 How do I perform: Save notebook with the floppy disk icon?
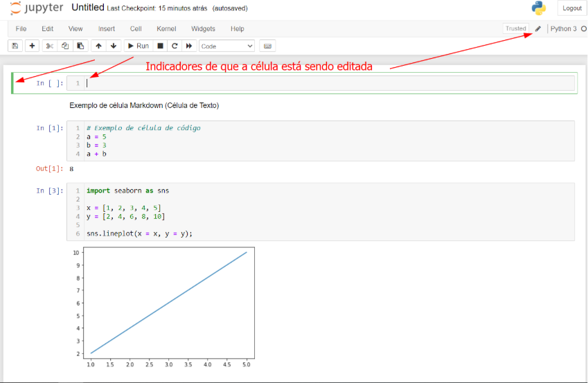(15, 46)
